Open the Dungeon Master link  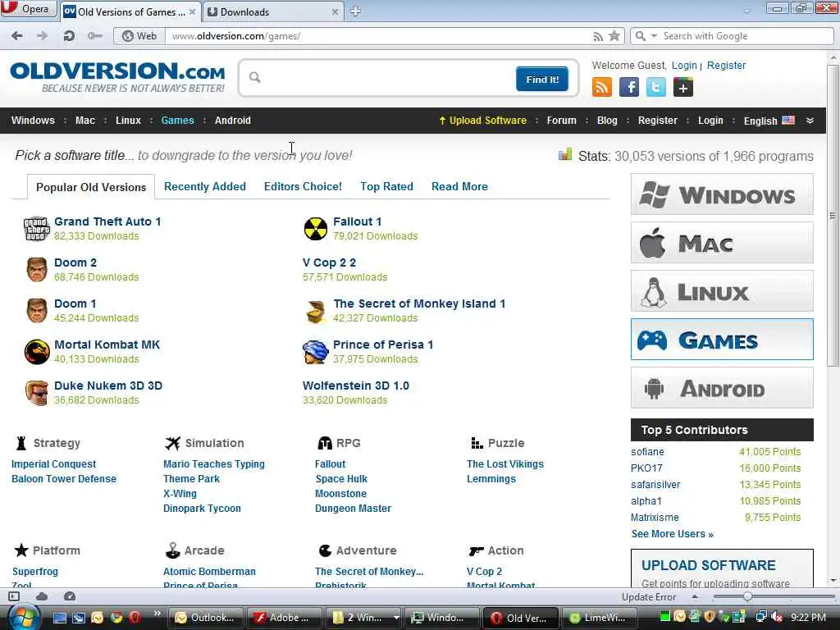pos(353,509)
